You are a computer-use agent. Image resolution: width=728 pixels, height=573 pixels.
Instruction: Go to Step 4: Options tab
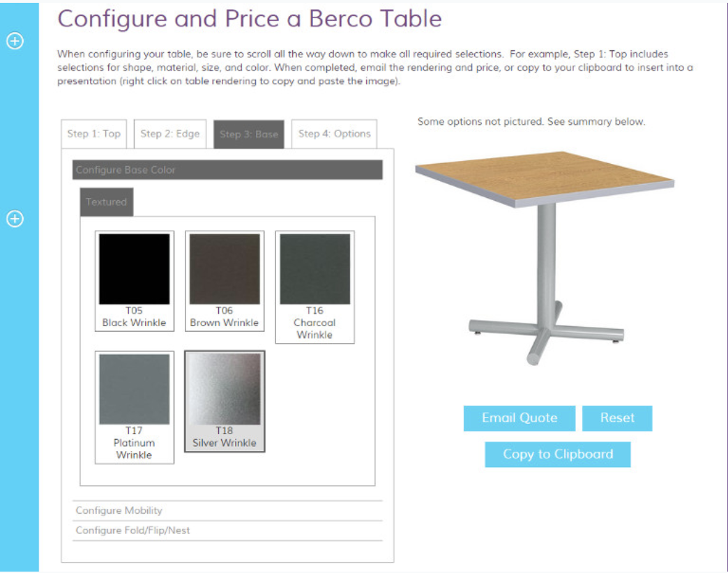(334, 134)
